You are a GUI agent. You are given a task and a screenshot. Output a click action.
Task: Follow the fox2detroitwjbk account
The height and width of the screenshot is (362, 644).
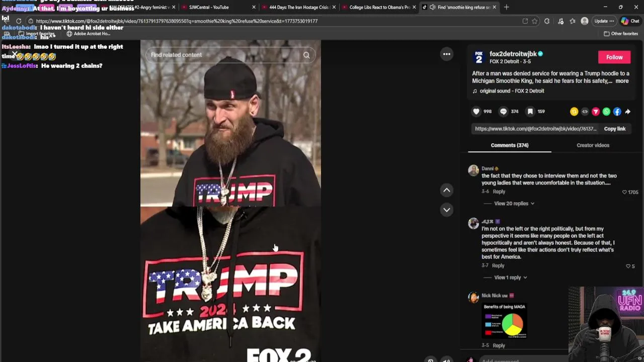(614, 57)
